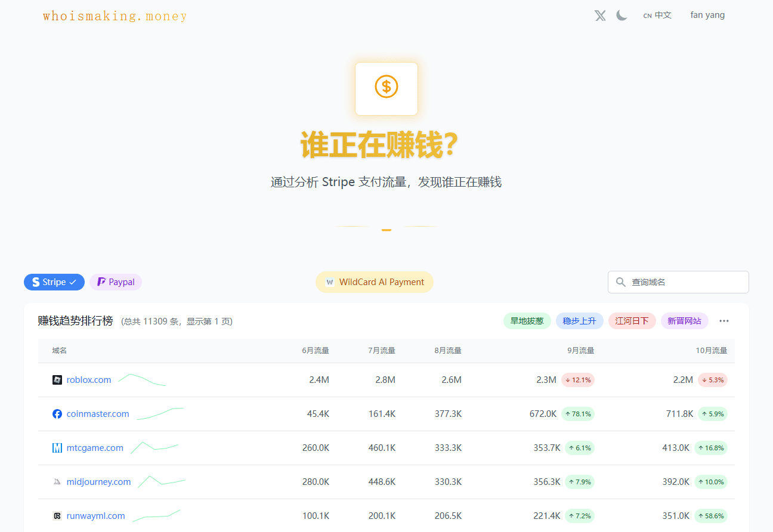773x532 pixels.
Task: Click the coinmaster.com Facebook favicon
Action: click(57, 414)
